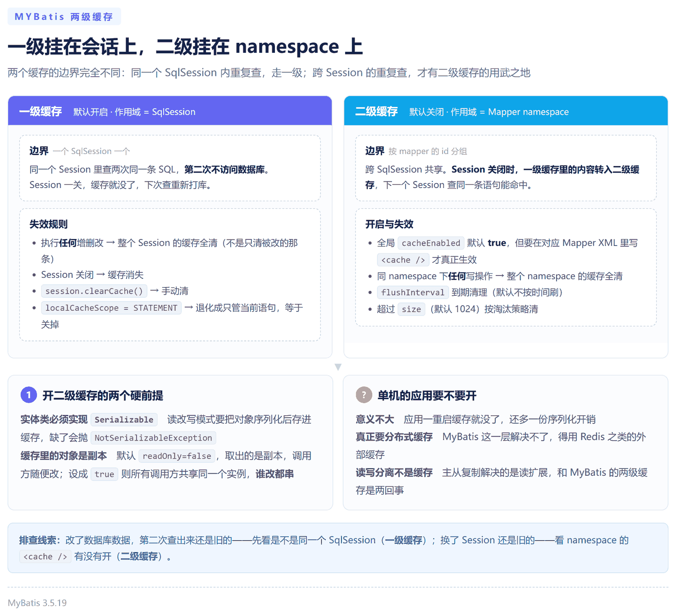676x616 pixels.
Task: Click the subtitle starting with "两个缓存的边界完全不同"
Action: coord(269,73)
